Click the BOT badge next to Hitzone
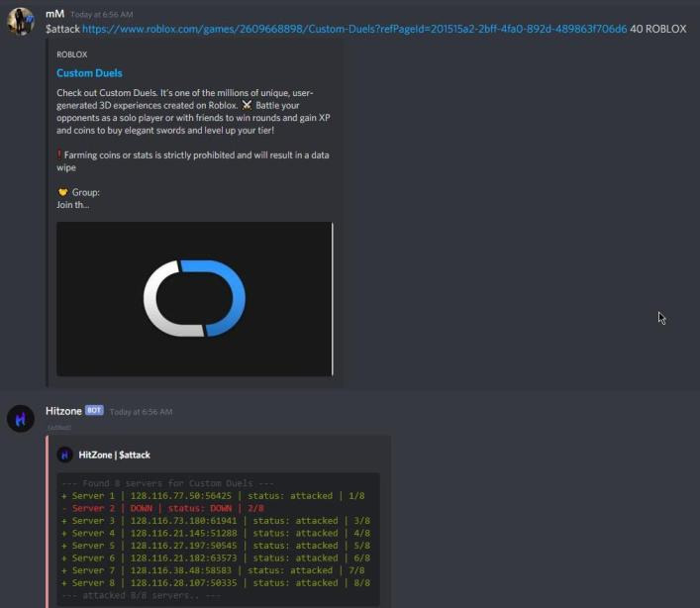This screenshot has height=608, width=700. pyautogui.click(x=94, y=410)
